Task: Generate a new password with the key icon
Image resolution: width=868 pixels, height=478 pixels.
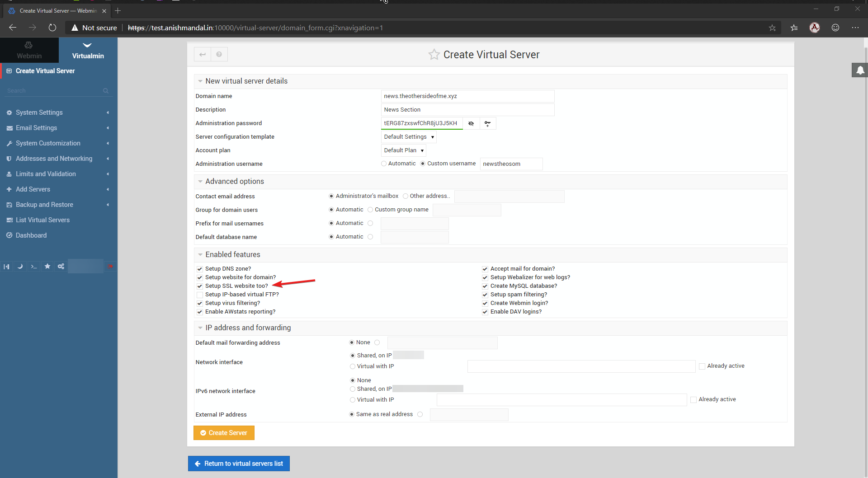Action: (487, 123)
